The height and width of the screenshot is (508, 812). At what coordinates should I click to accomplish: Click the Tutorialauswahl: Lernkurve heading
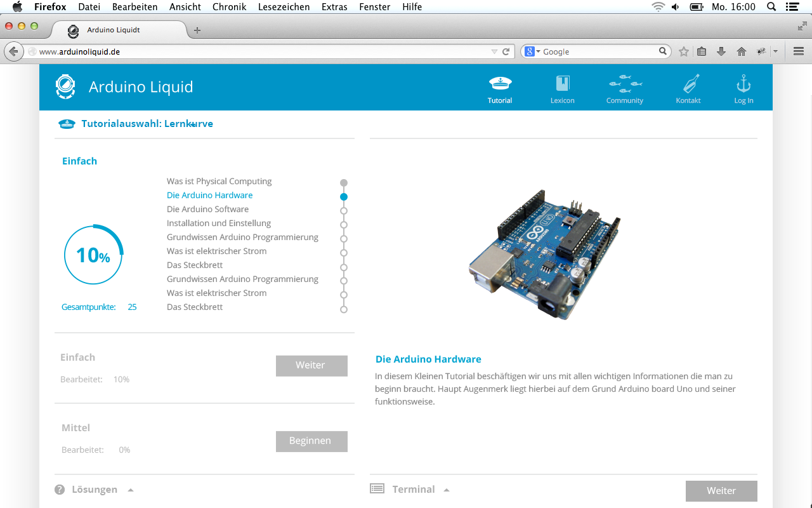pos(147,124)
